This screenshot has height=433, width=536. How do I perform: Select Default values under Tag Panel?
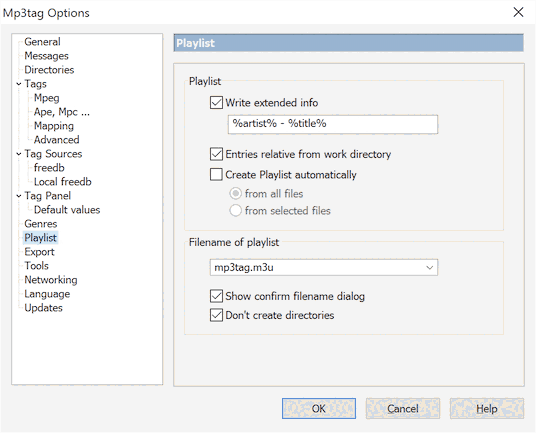pyautogui.click(x=67, y=210)
